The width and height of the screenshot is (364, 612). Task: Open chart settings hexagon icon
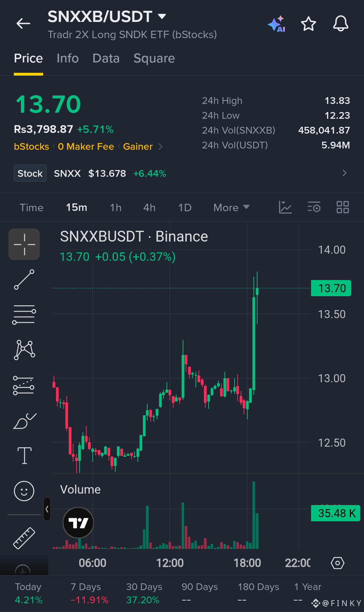(x=337, y=563)
